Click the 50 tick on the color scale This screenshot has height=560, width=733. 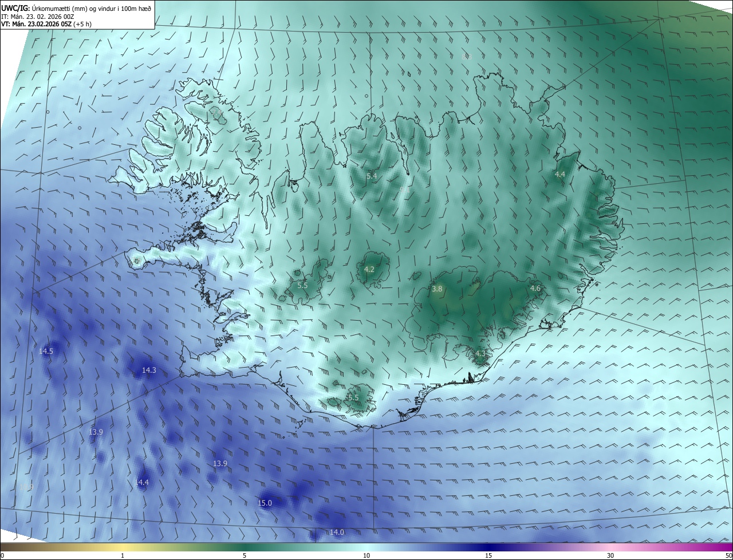tap(728, 555)
